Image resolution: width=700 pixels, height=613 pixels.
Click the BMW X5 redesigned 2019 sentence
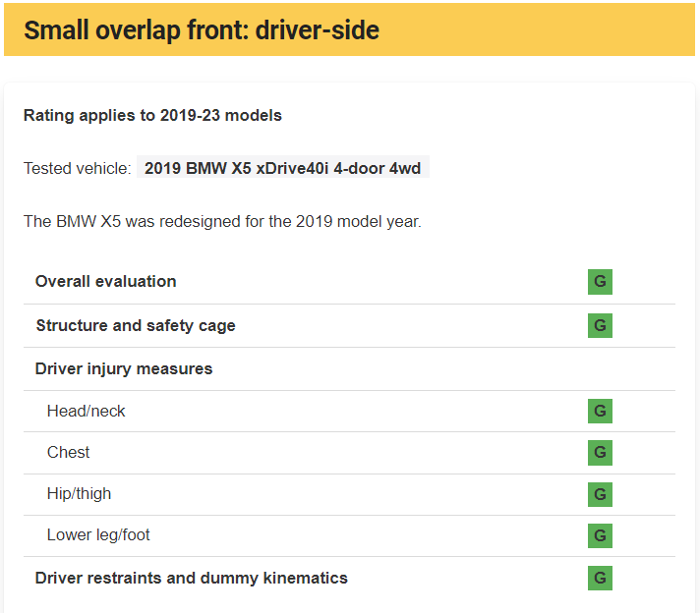[x=222, y=221]
